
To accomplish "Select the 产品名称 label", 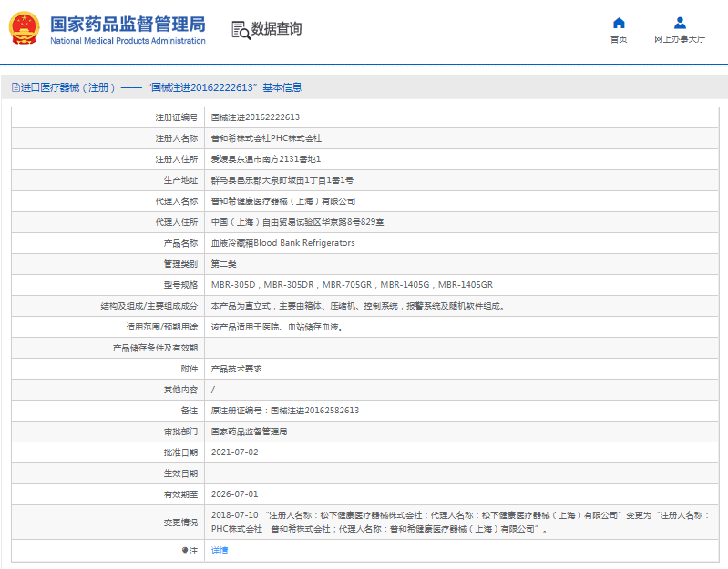I will tap(180, 243).
